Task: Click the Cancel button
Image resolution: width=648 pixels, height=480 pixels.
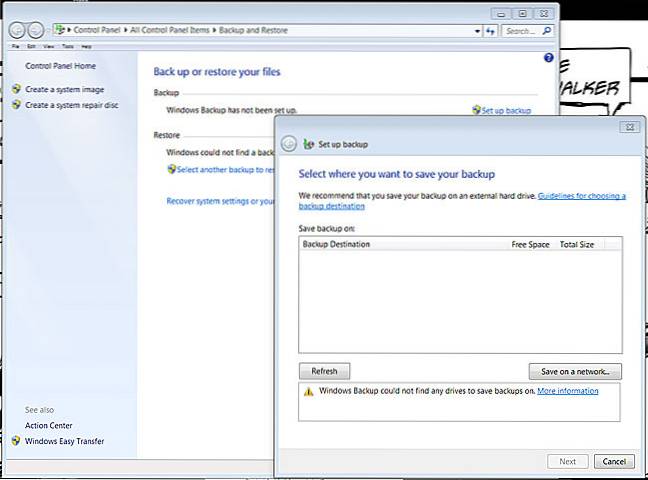Action: point(614,461)
